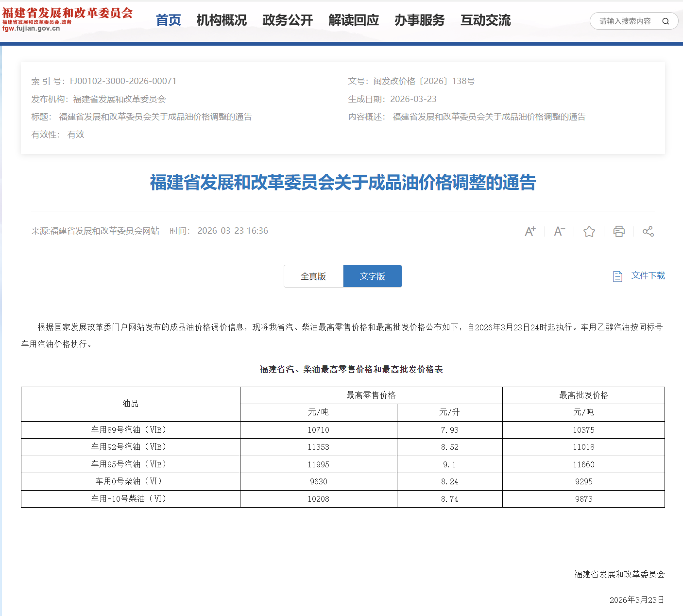
Task: Expand the 办事服务 navigation menu
Action: [x=420, y=20]
